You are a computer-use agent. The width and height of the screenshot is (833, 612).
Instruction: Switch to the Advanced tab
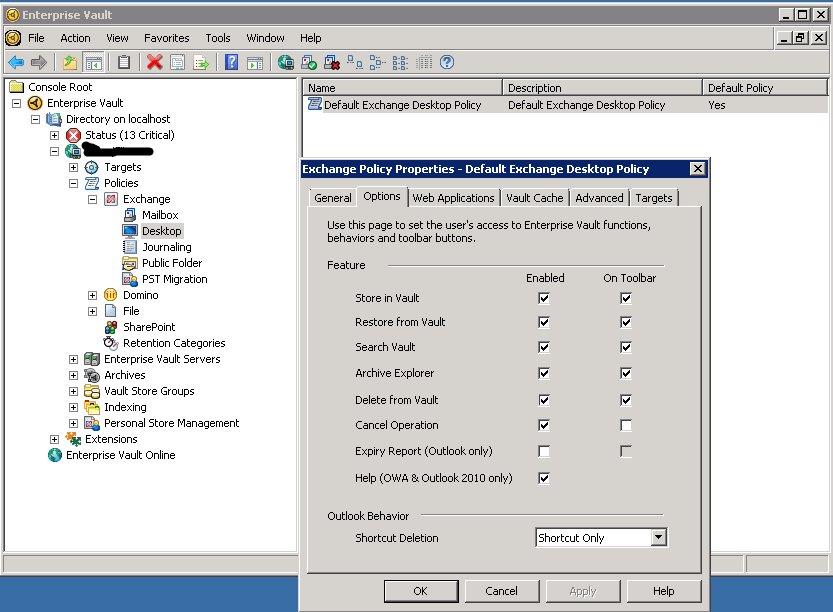tap(599, 198)
